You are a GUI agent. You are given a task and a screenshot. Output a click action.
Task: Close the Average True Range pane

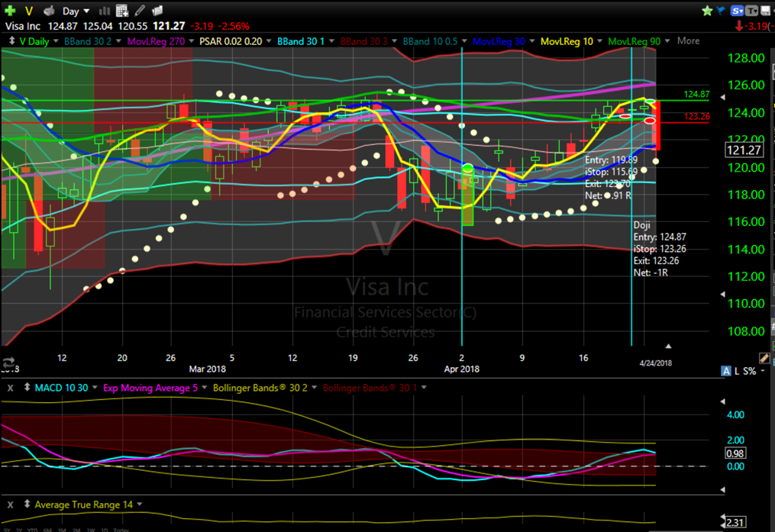[11, 505]
